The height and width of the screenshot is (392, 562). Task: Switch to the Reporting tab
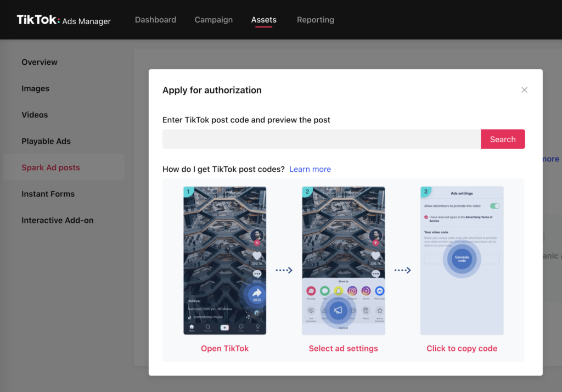pyautogui.click(x=315, y=19)
